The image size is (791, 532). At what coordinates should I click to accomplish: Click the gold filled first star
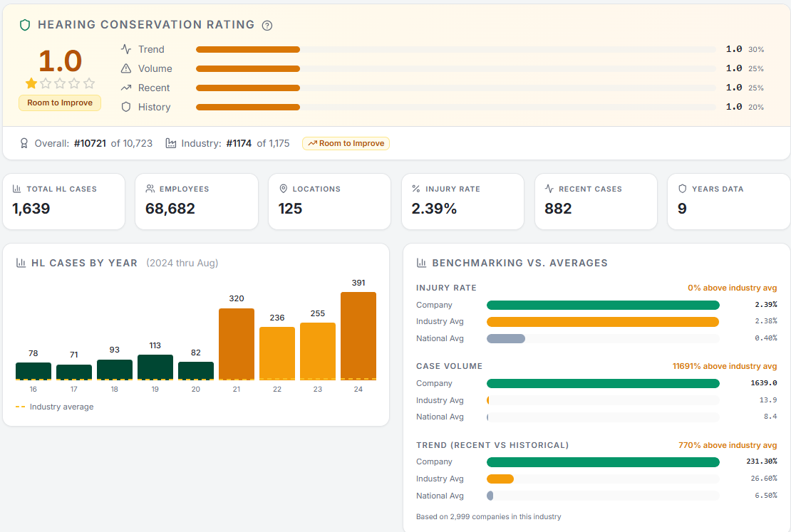point(31,83)
